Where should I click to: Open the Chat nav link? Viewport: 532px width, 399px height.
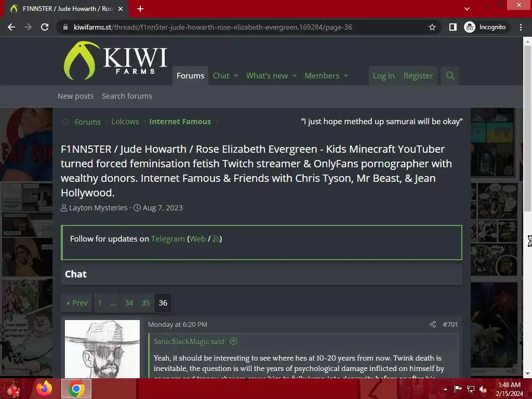pos(221,76)
